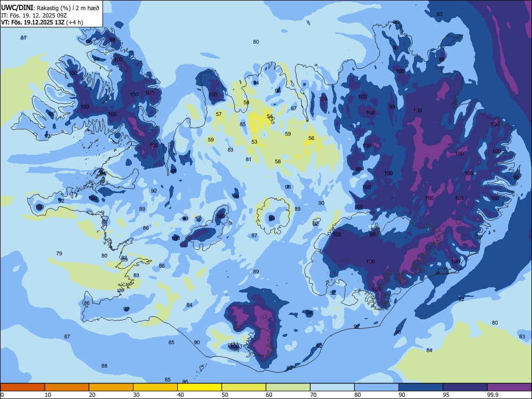Click the legend tick label '20'
This screenshot has width=532, height=399.
tap(92, 395)
